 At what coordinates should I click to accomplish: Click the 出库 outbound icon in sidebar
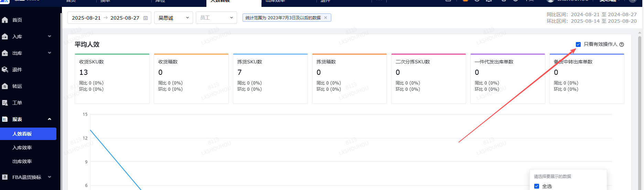tap(5, 53)
